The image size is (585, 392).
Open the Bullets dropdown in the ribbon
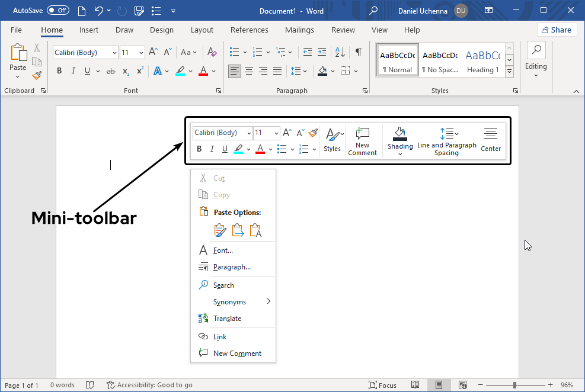[244, 52]
